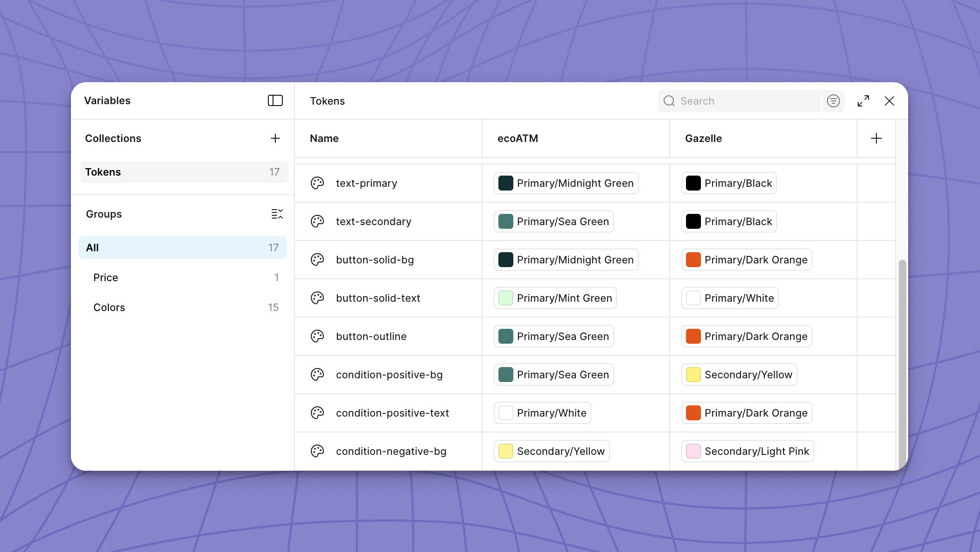
Task: Click the Search variables field
Action: tap(747, 101)
